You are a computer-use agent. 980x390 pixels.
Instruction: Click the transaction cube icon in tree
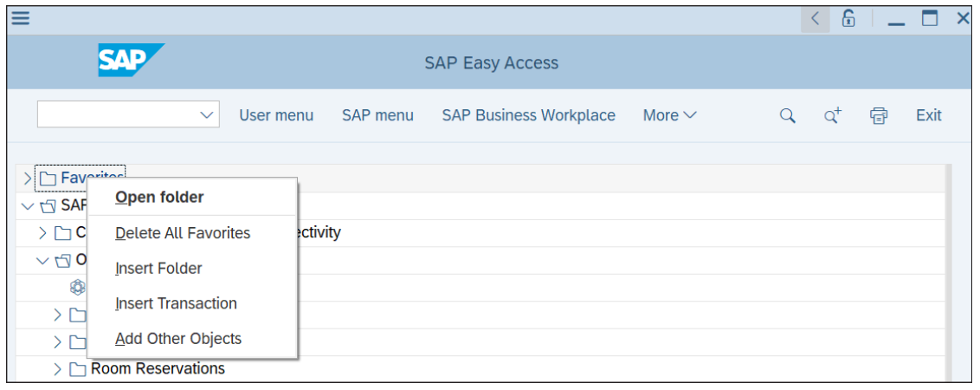pos(78,288)
